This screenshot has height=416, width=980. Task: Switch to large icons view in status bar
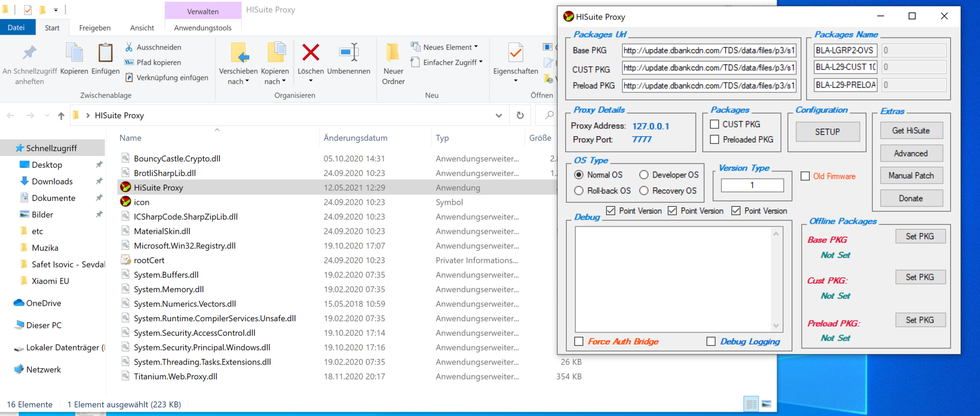pos(766,404)
